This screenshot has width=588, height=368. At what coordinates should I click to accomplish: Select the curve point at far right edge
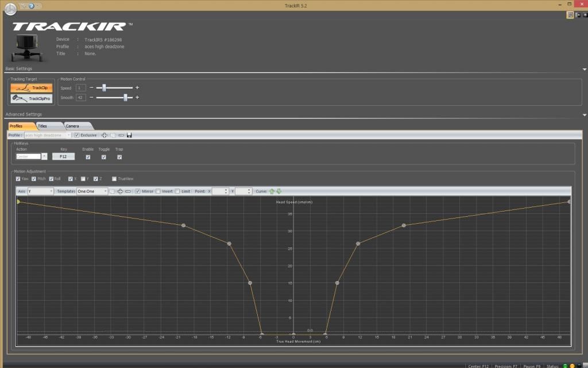tap(569, 202)
